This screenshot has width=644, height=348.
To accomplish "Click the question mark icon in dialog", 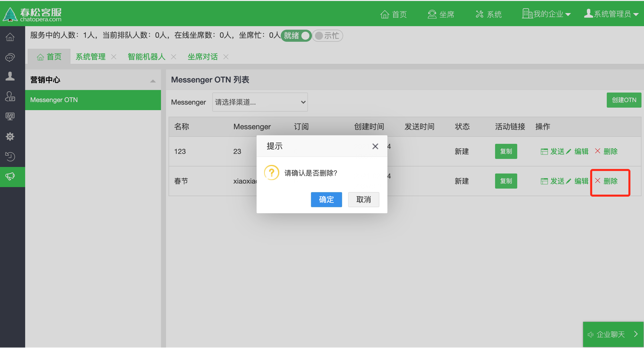I will tap(271, 172).
